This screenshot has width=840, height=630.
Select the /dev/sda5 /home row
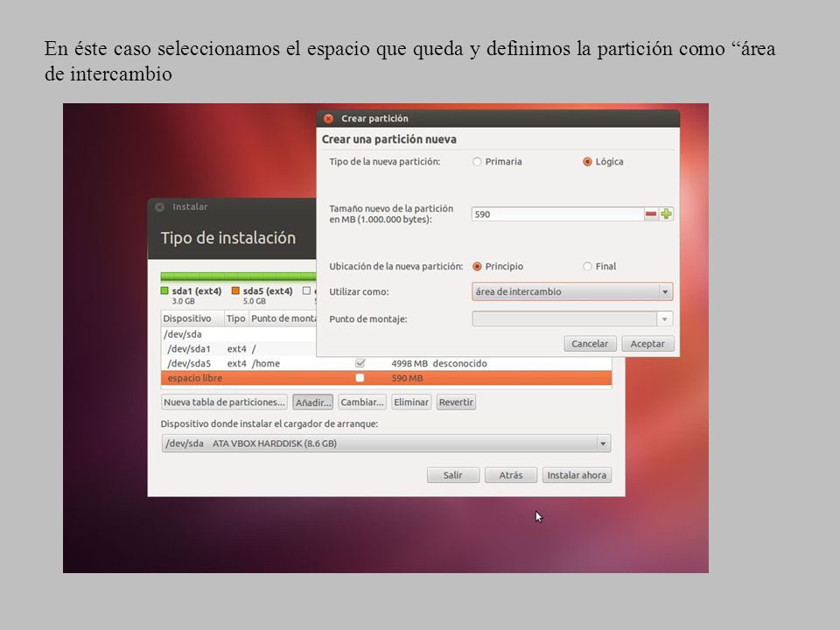[x=386, y=363]
